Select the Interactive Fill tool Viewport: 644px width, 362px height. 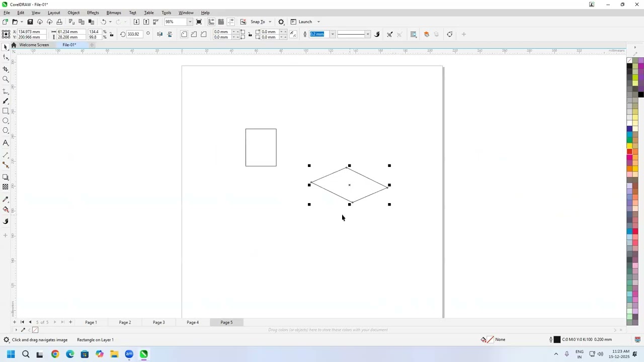pyautogui.click(x=6, y=209)
